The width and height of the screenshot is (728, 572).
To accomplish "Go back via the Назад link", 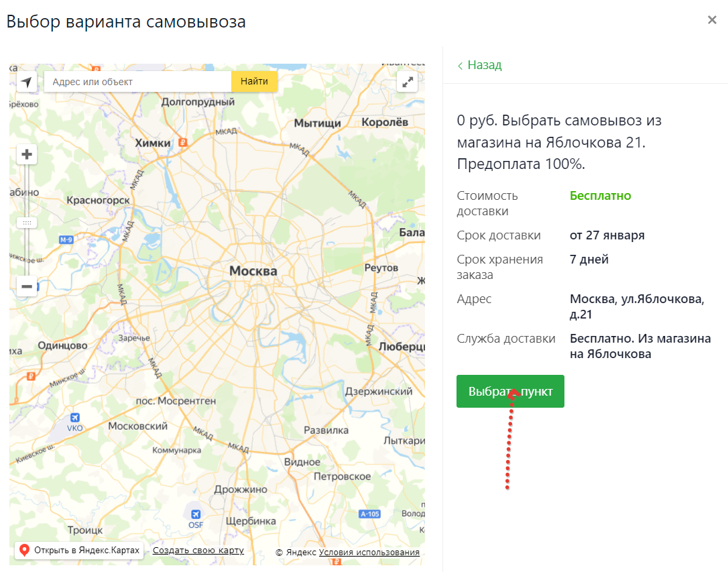I will tap(480, 65).
